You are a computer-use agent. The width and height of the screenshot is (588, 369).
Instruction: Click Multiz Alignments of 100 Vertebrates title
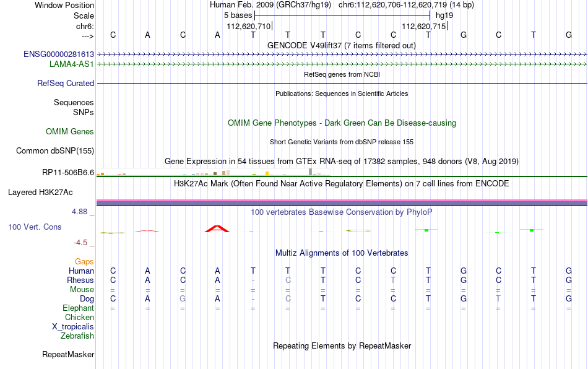pyautogui.click(x=342, y=253)
